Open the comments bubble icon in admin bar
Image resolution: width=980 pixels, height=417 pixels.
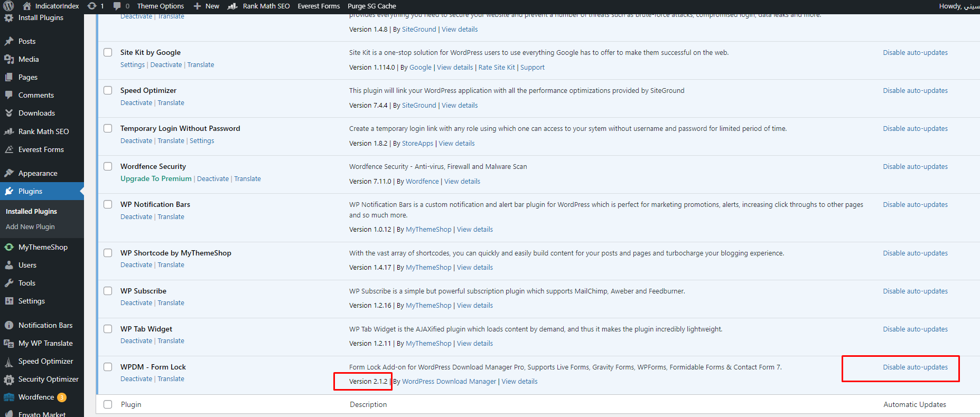click(117, 6)
